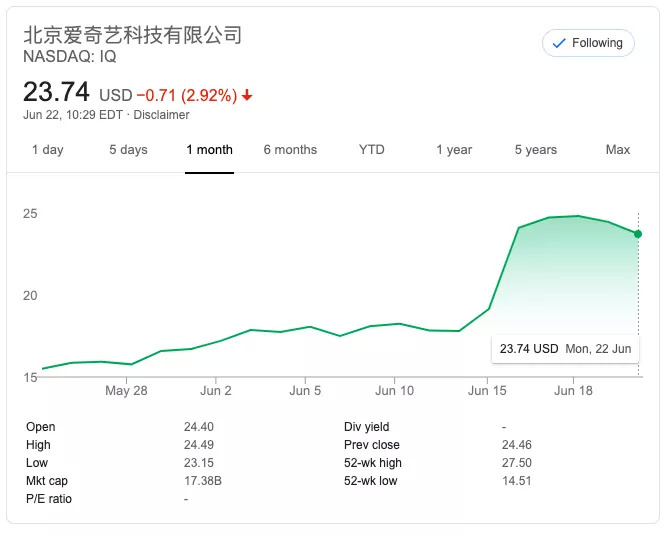Open the Disclaimer link
This screenshot has height=536, width=668.
[162, 115]
